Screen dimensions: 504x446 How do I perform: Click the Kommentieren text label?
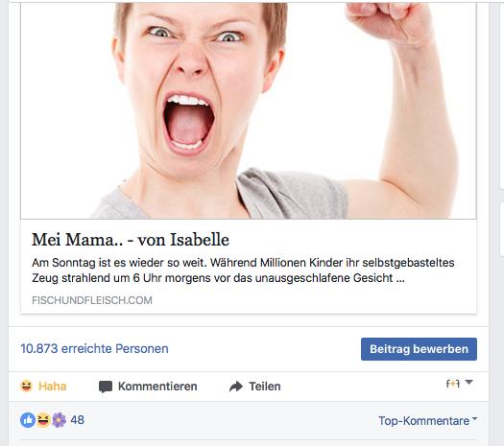pos(157,387)
